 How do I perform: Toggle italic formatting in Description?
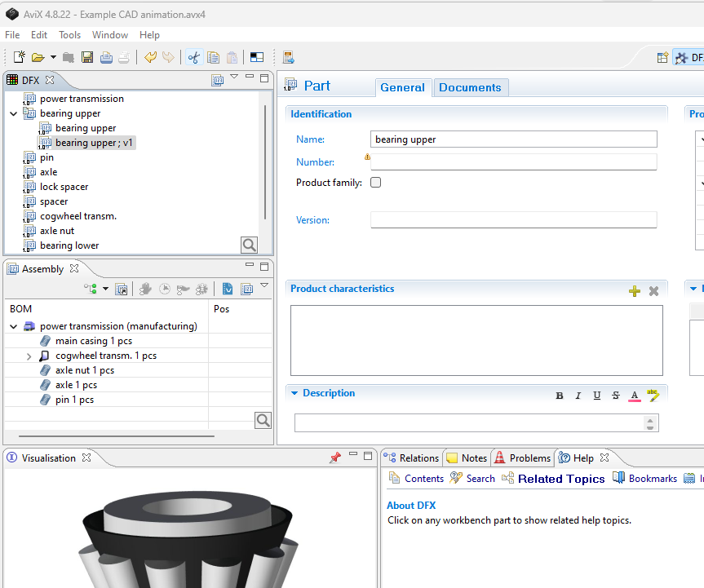pyautogui.click(x=578, y=396)
